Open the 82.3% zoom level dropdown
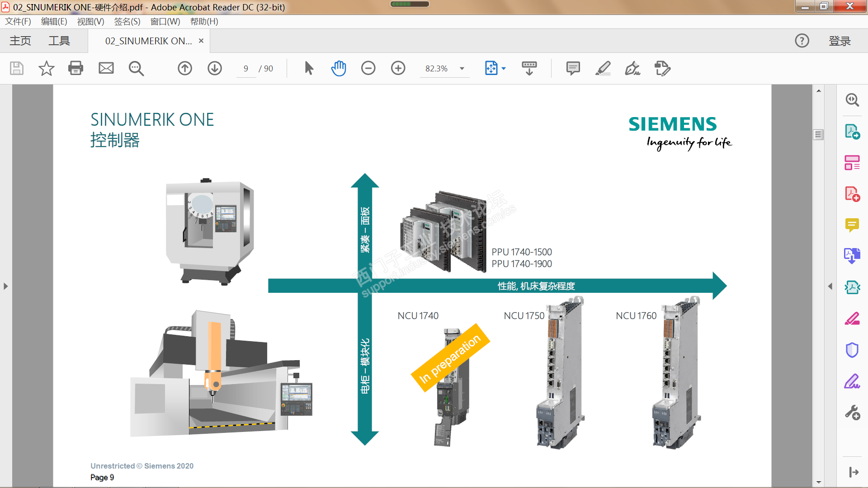 pyautogui.click(x=462, y=69)
